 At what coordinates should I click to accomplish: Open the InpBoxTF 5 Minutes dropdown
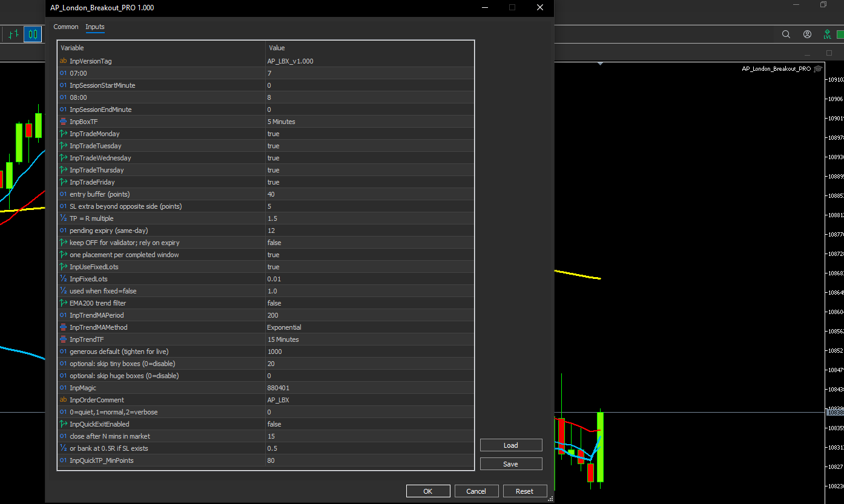pos(281,122)
